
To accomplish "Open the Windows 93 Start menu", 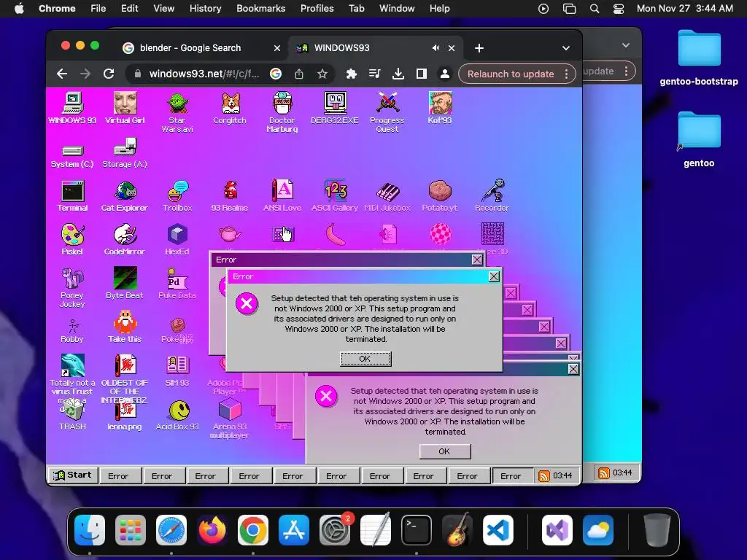I will point(73,475).
